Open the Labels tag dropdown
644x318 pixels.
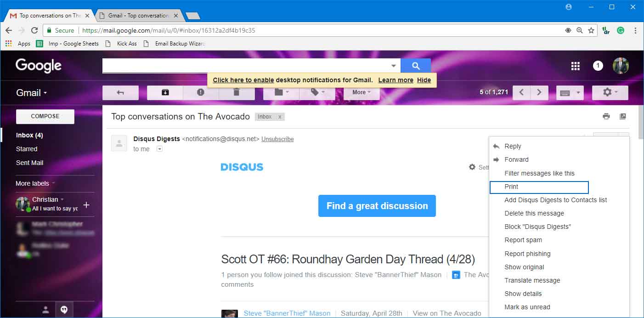[x=317, y=92]
